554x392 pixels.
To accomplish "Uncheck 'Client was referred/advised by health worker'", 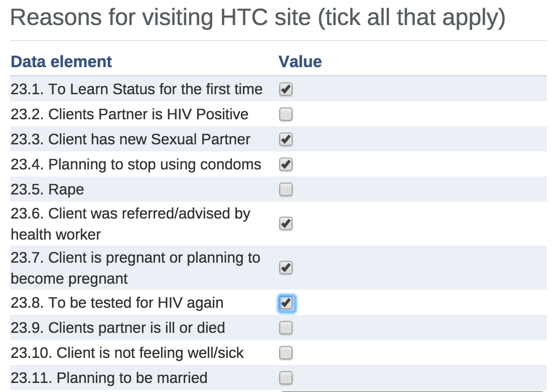I will (x=286, y=224).
